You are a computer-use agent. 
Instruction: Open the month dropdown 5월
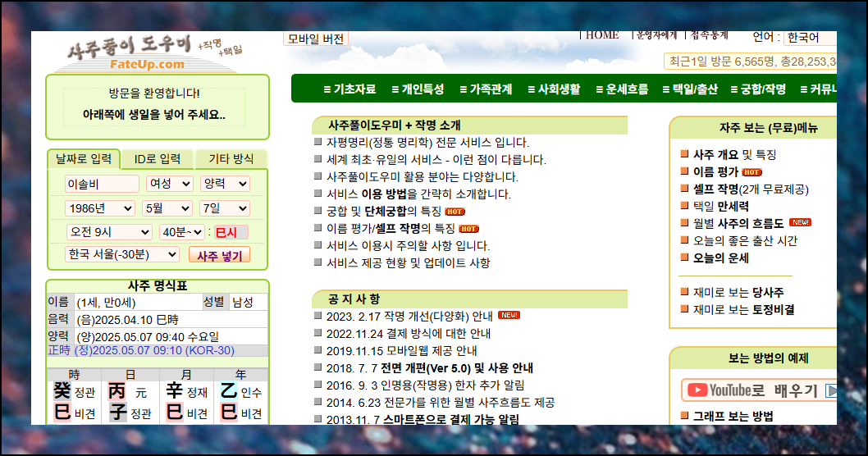pyautogui.click(x=167, y=208)
